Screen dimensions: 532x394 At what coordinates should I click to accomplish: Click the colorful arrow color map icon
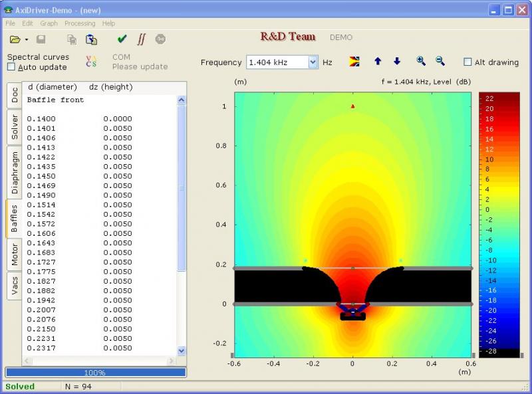tap(354, 61)
